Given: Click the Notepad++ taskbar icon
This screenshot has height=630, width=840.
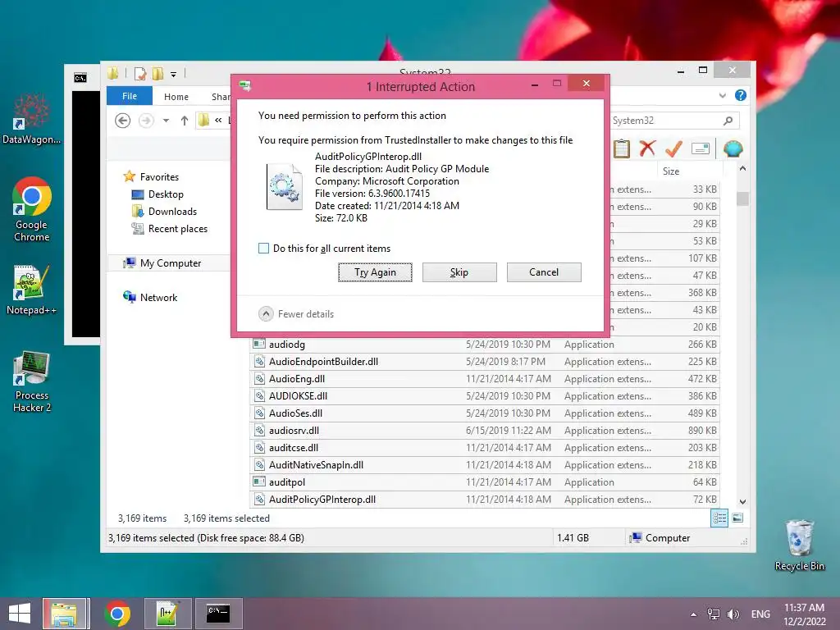Looking at the screenshot, I should click(168, 614).
